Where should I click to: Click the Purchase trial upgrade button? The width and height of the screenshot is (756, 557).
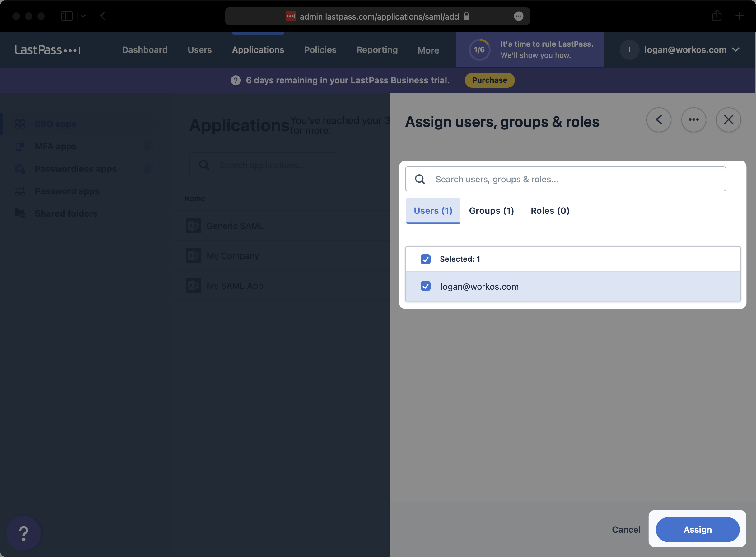tap(489, 80)
